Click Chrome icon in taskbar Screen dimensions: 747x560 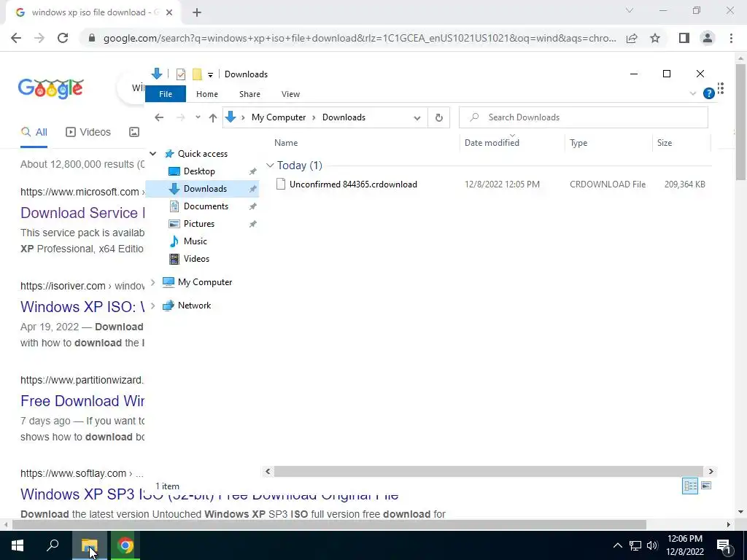[x=125, y=545]
